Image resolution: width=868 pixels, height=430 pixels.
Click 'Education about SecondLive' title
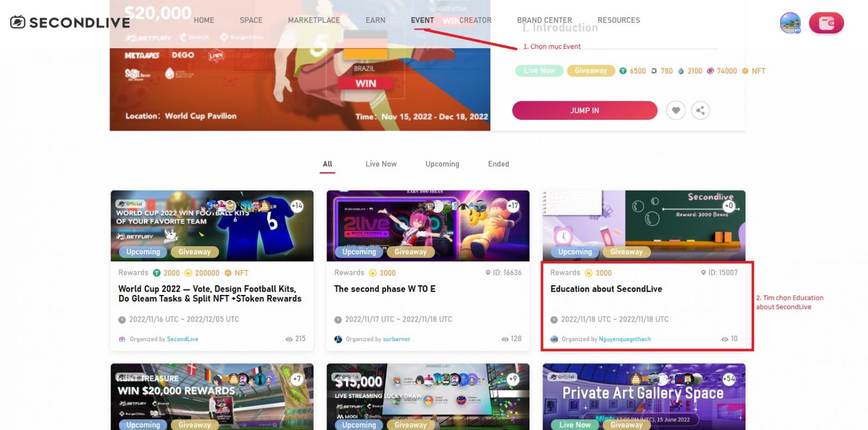pos(607,289)
